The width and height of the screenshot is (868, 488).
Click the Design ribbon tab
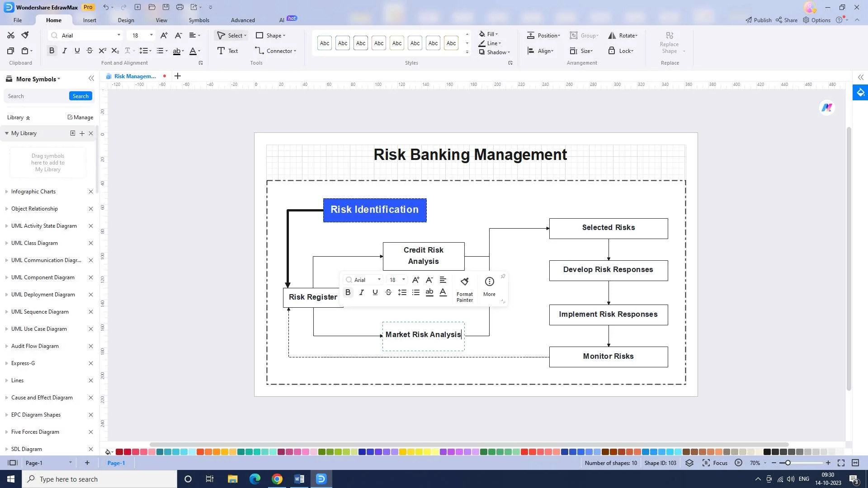[x=126, y=20]
